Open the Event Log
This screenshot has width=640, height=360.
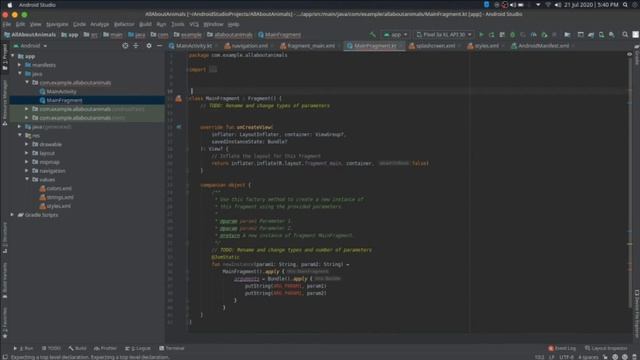coord(562,348)
